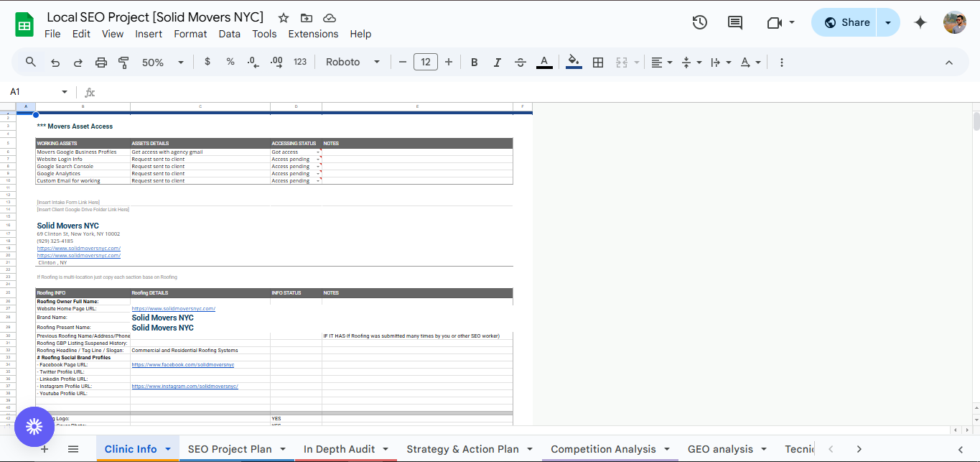
Task: Click the Print icon
Action: pos(101,62)
